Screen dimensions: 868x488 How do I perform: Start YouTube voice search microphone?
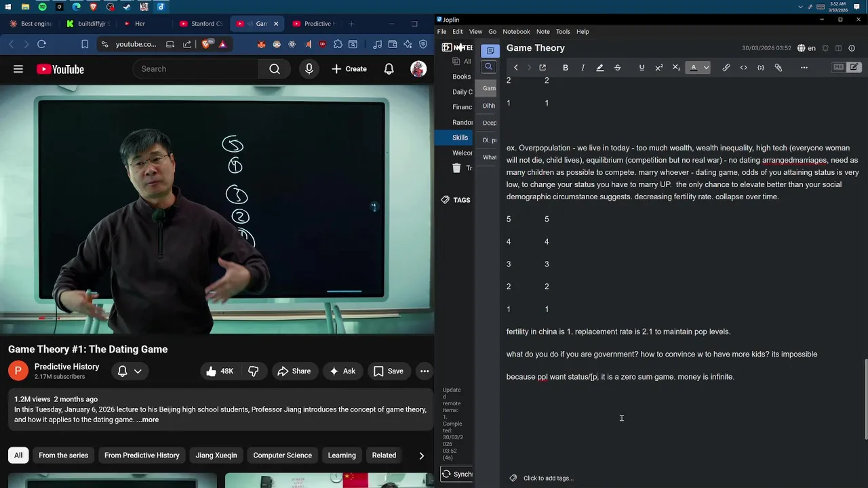pos(309,69)
